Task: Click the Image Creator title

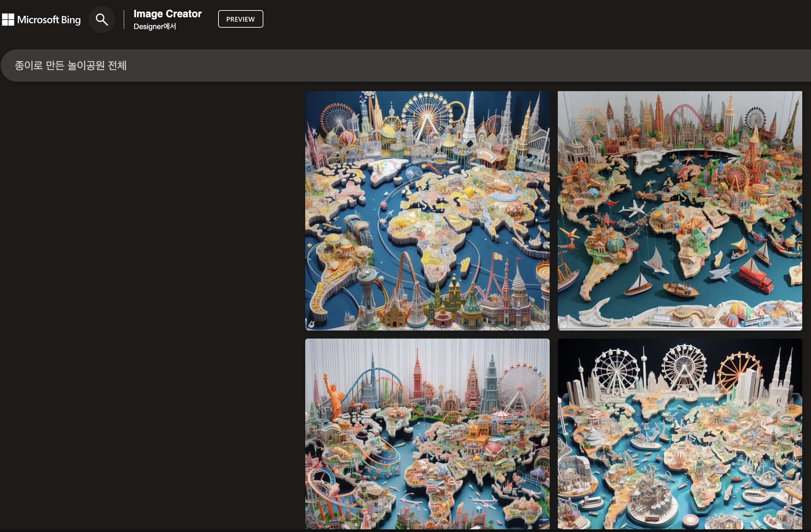Action: [x=167, y=14]
